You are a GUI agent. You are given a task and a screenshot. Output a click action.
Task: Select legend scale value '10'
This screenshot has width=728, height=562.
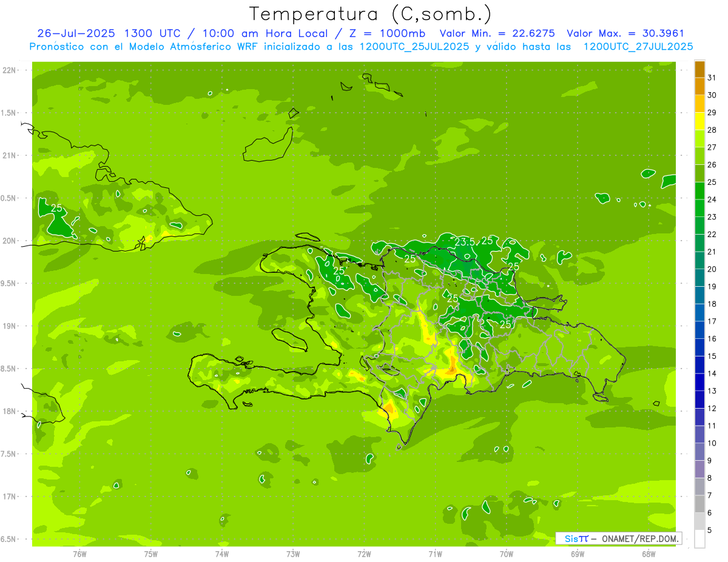712,443
